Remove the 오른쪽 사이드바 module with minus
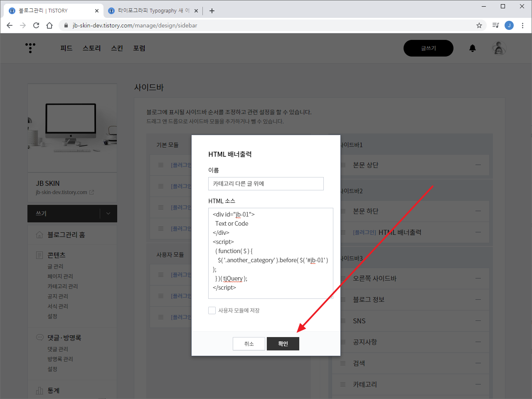532x399 pixels. tap(478, 278)
